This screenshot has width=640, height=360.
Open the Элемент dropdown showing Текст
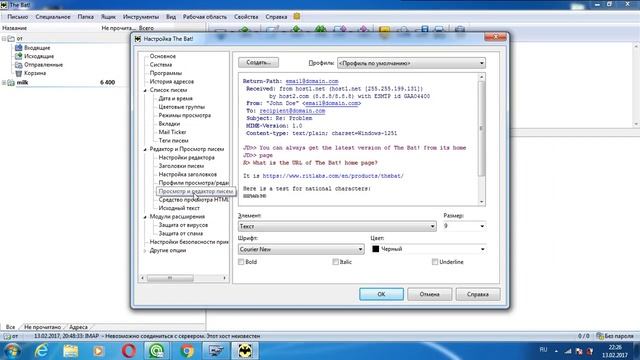click(337, 226)
